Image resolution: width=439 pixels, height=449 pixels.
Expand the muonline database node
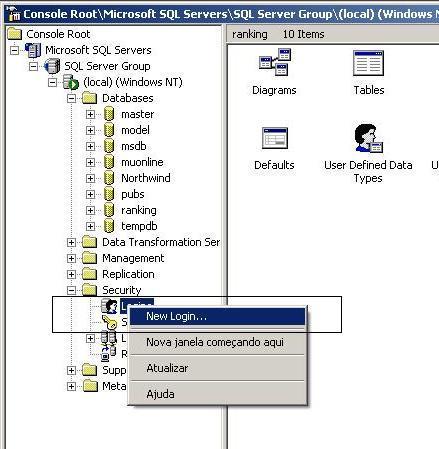(x=90, y=162)
